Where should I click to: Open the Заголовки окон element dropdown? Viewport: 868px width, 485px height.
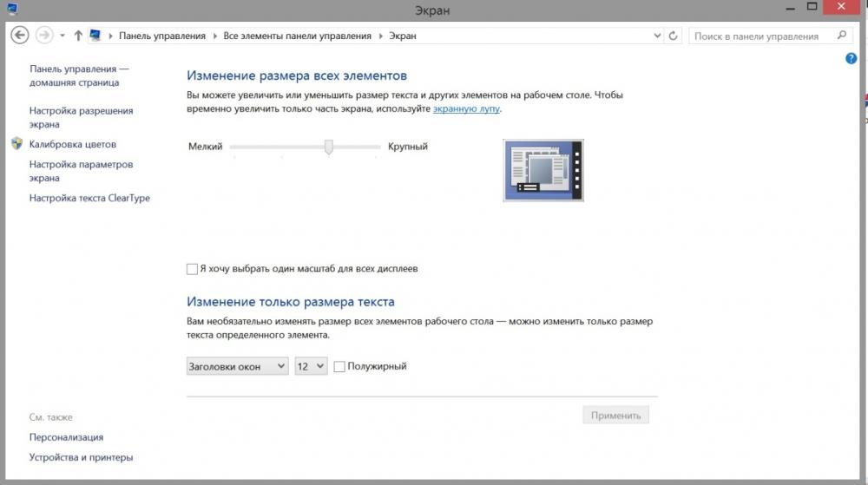(238, 366)
